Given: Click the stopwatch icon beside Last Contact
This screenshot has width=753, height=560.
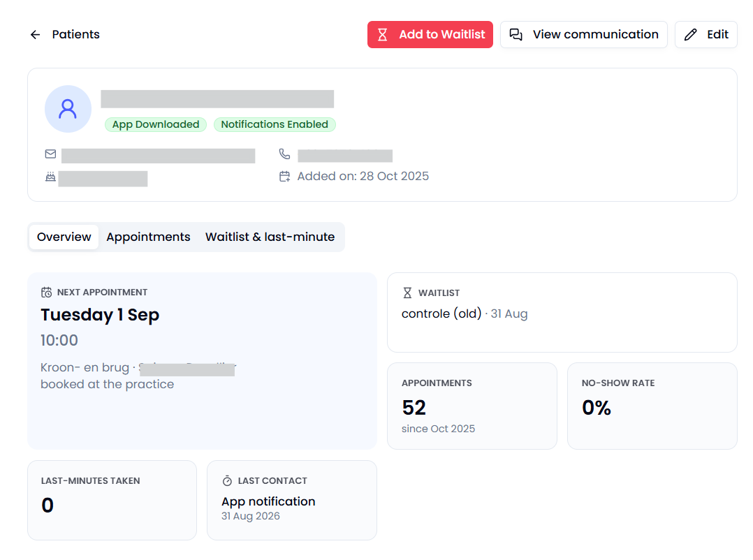Looking at the screenshot, I should coord(227,481).
